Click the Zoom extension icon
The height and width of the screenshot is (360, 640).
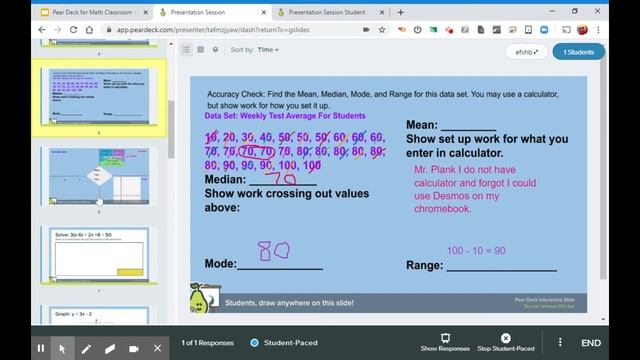544,30
